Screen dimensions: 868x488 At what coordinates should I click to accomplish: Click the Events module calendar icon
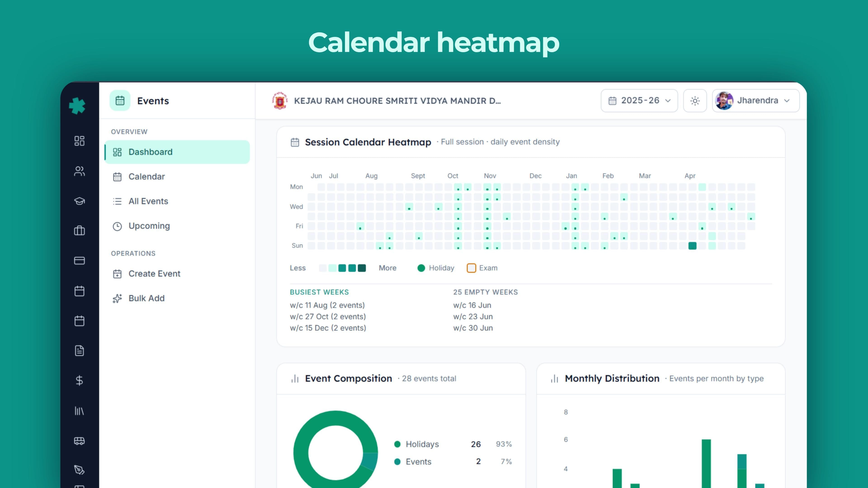120,100
